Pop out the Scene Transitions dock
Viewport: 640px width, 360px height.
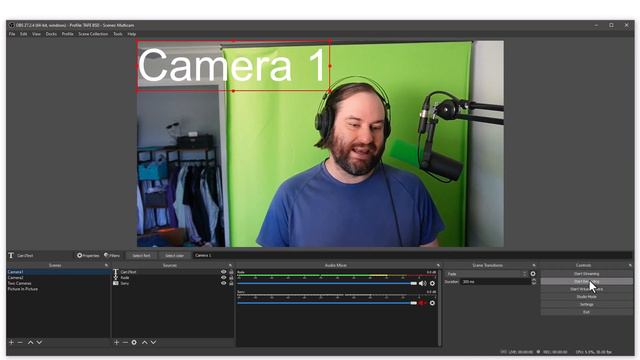[534, 265]
